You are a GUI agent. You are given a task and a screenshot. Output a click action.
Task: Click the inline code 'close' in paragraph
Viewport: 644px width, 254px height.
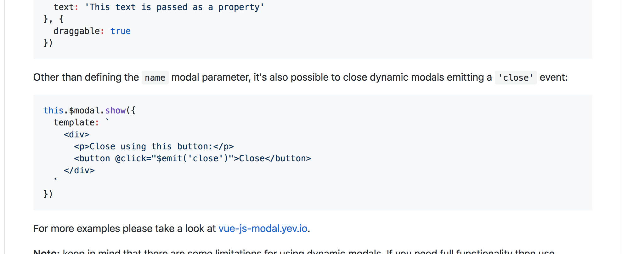[516, 78]
